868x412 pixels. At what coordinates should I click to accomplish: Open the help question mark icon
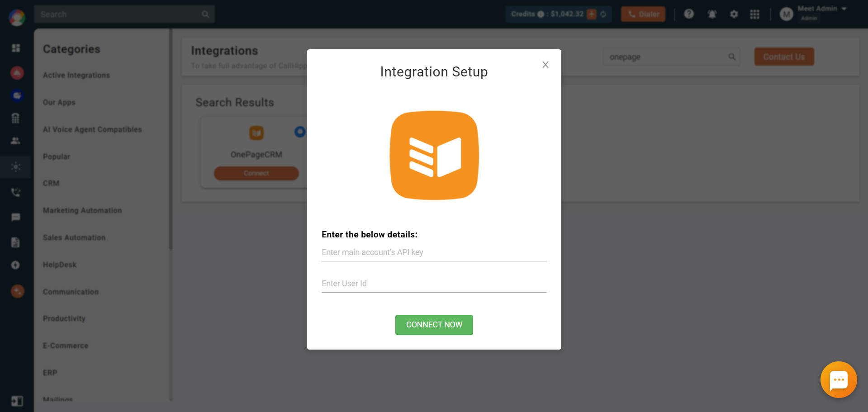coord(689,14)
